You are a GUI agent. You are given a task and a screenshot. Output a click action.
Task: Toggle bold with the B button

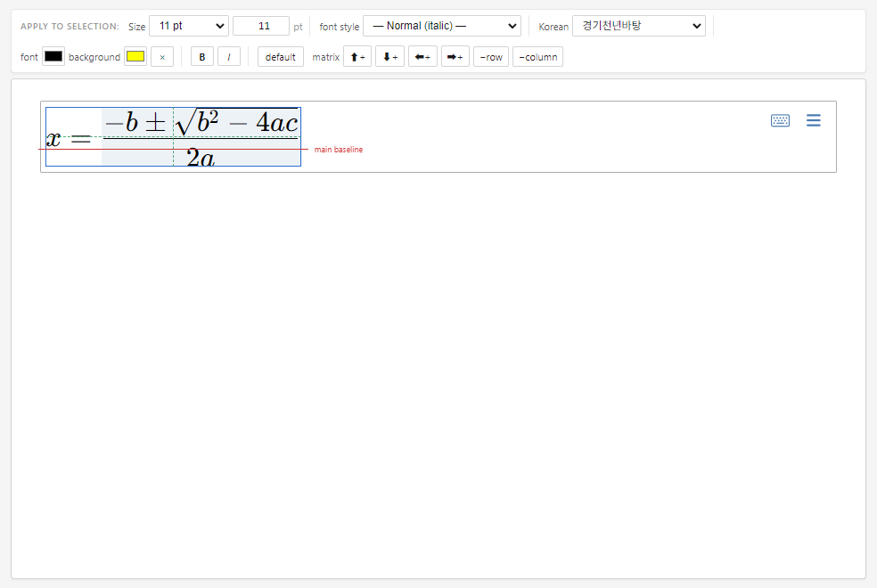click(202, 57)
